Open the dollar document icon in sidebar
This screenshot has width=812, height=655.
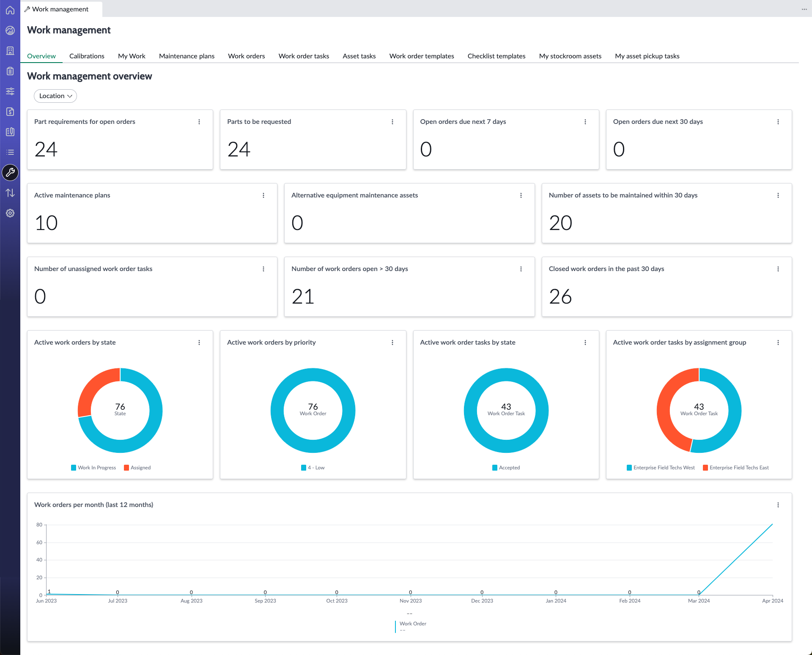pyautogui.click(x=10, y=112)
